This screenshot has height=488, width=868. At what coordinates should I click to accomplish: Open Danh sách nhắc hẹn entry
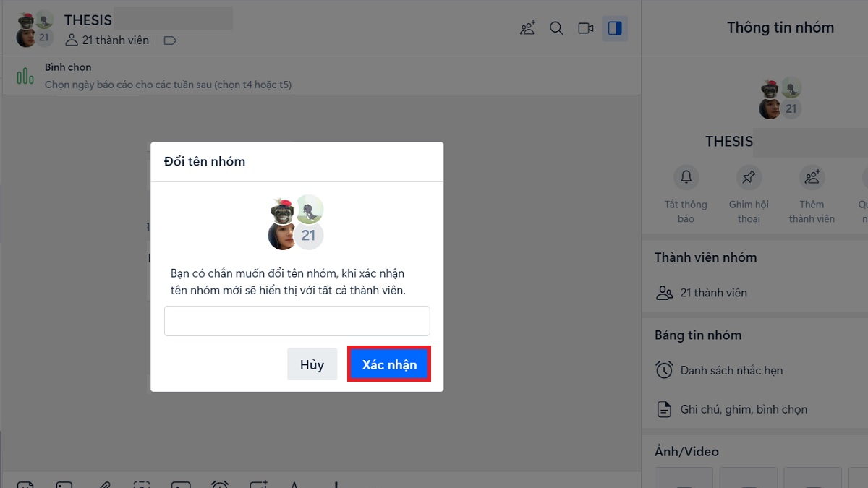click(731, 370)
